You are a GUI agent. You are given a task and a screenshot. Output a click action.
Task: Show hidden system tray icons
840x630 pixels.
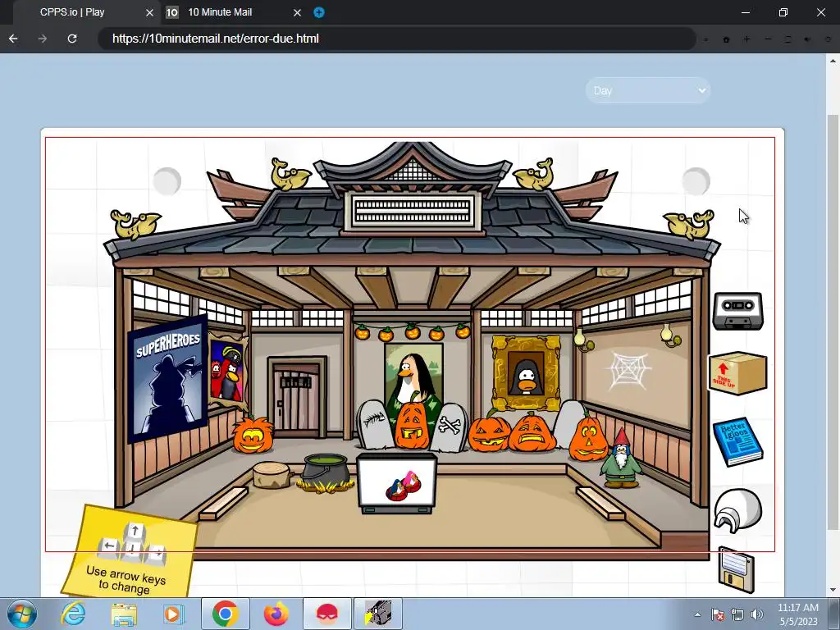(x=697, y=614)
